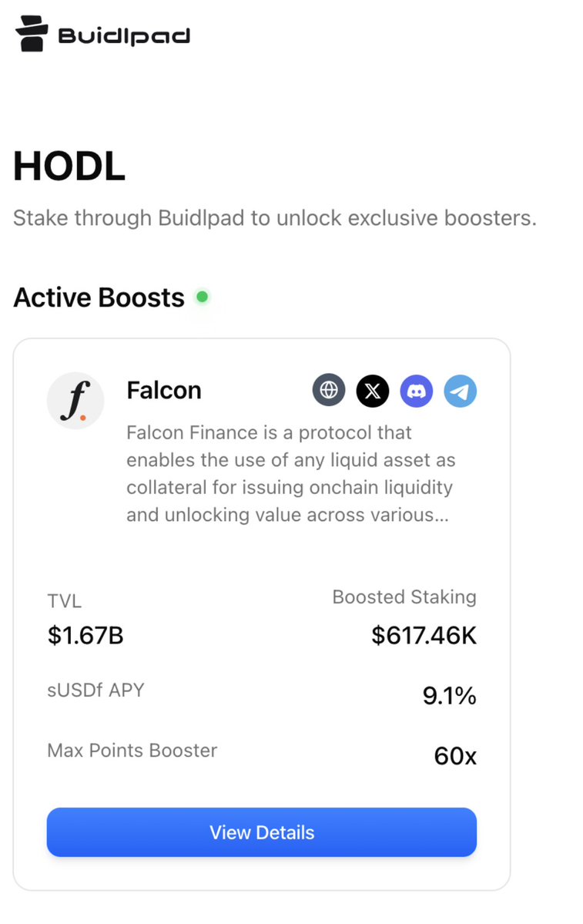Image resolution: width=583 pixels, height=924 pixels.
Task: Click the Max Points Booster label
Action: [132, 750]
